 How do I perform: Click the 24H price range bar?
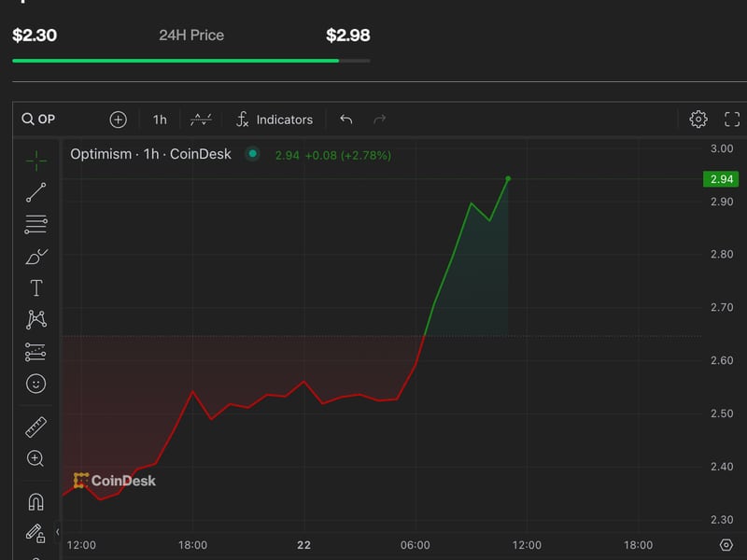coord(190,61)
